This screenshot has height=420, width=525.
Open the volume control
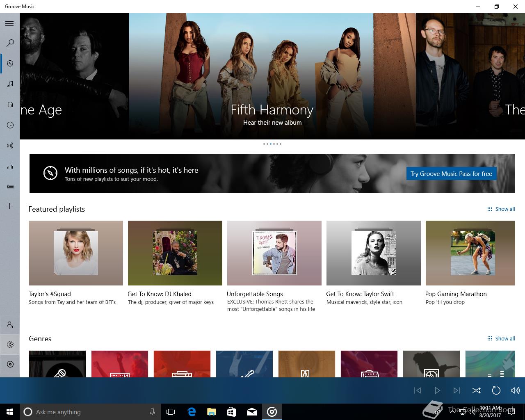(x=515, y=390)
